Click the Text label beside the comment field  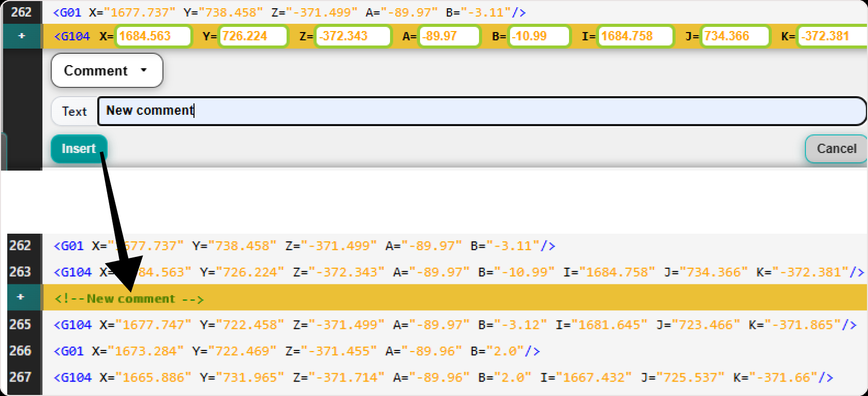(74, 111)
